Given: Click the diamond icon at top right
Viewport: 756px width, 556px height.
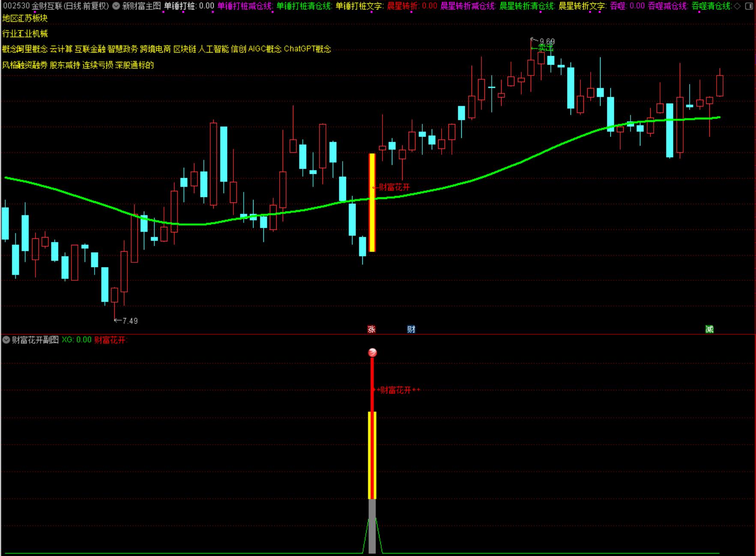Looking at the screenshot, I should coord(737,6).
